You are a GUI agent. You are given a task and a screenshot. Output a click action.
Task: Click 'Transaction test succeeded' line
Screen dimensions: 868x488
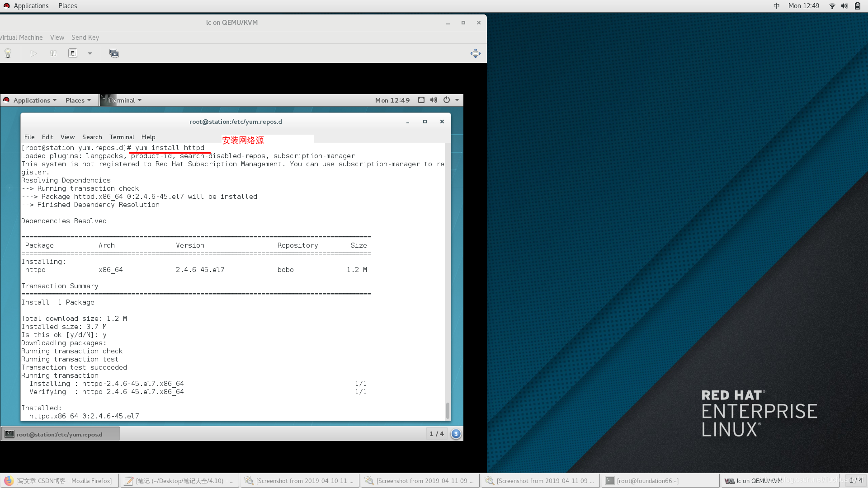74,367
